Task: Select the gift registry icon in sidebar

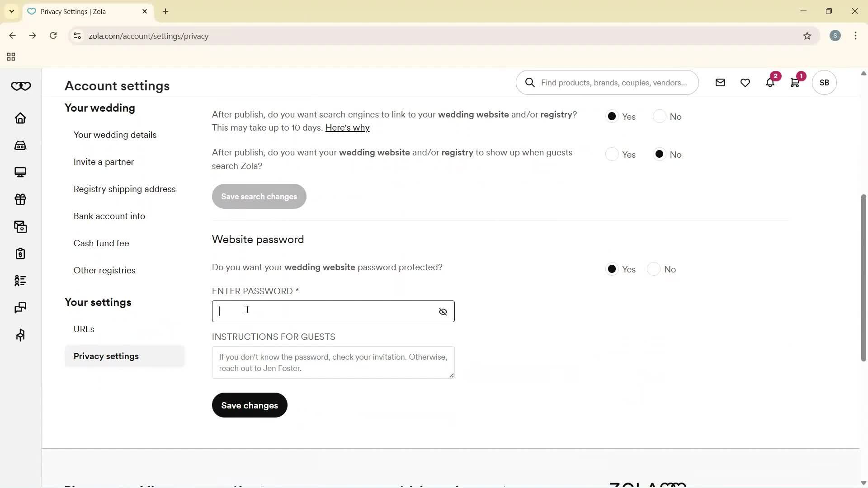Action: pyautogui.click(x=20, y=199)
